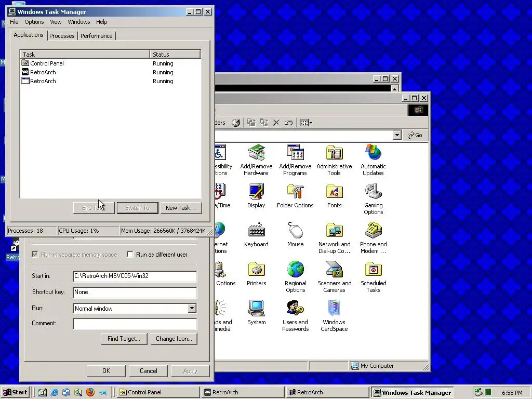Open Automatic Updates applet

373,160
